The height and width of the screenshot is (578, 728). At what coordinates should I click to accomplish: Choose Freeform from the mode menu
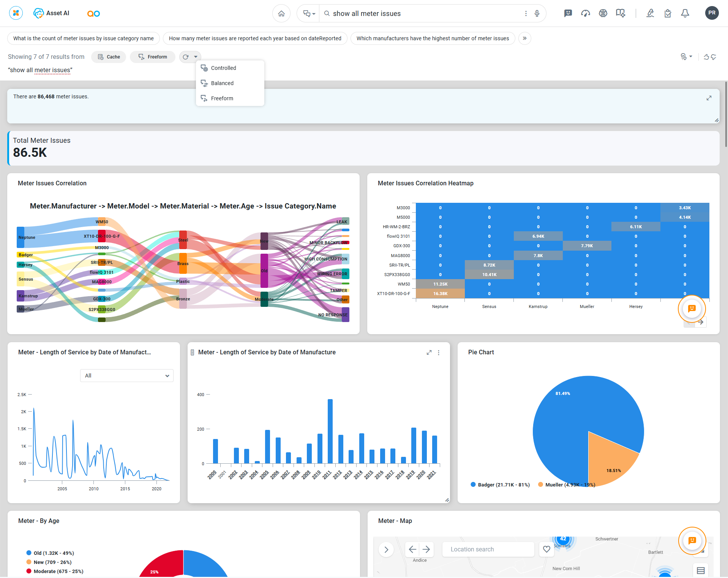pyautogui.click(x=230, y=98)
